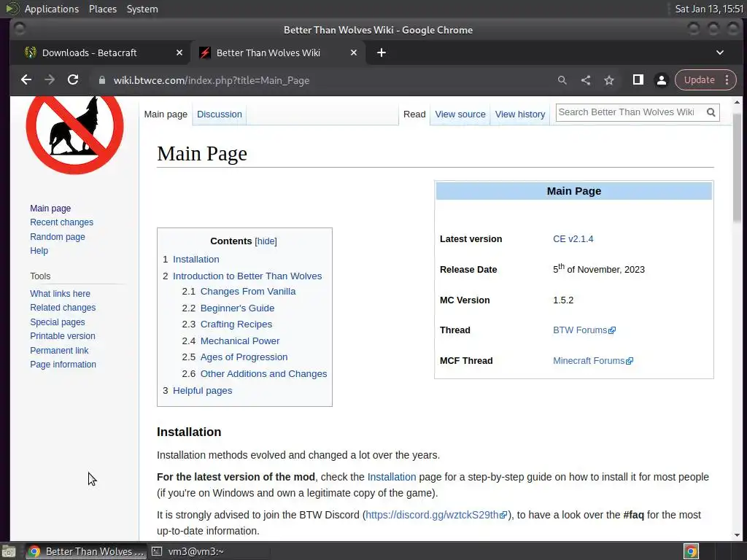Close the Downloads - Betacraft tab
Screen dimensions: 747x560
click(x=179, y=52)
